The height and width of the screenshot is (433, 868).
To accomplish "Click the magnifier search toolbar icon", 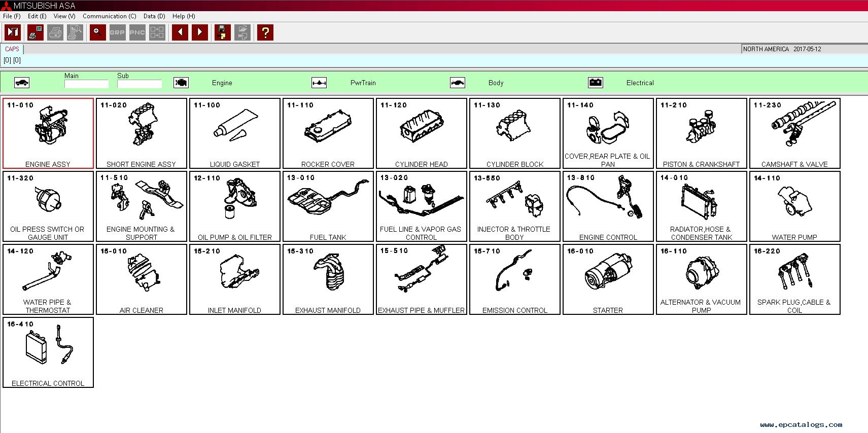I will (x=97, y=32).
